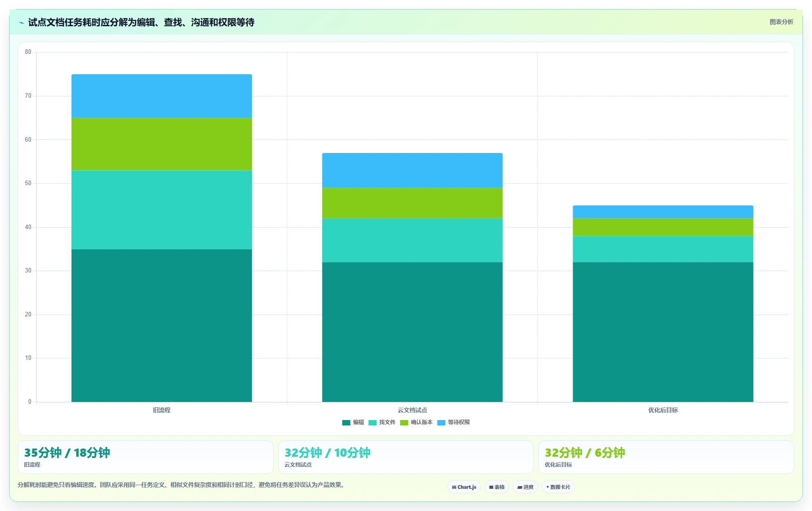Click the footnote text 分解耗时能避免只看编辑速度
The image size is (812, 511).
coord(57,485)
